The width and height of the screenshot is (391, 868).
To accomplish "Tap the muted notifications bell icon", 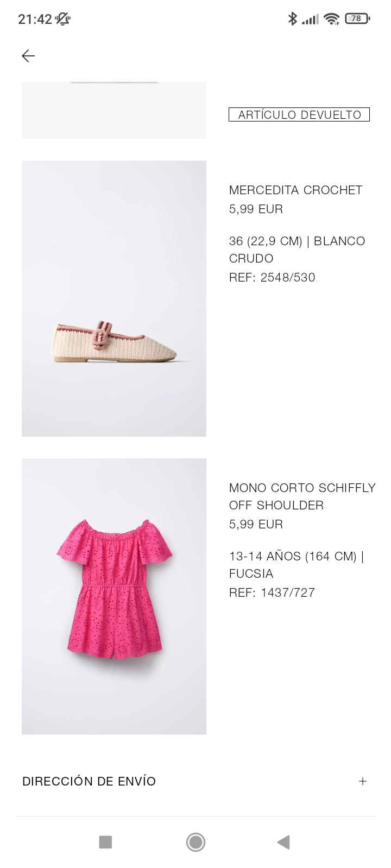I will click(63, 19).
